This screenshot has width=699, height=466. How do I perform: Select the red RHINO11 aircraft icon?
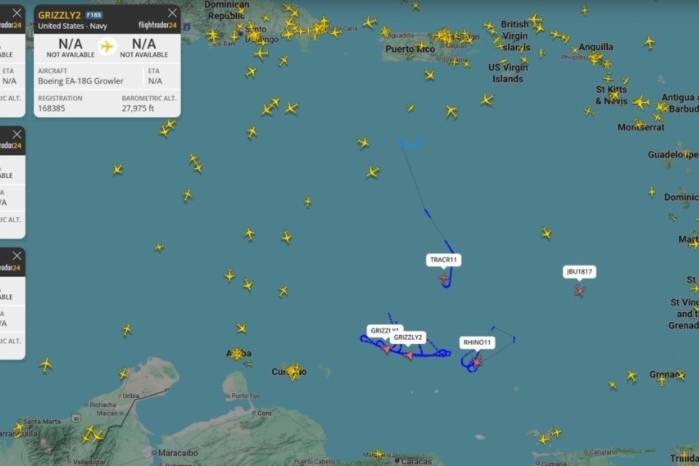tap(477, 362)
